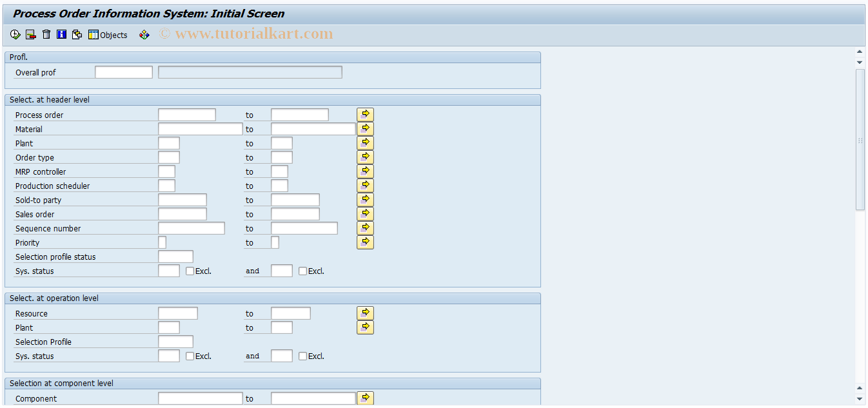
Task: Tick first Excl. checkbox of header Sys. status
Action: 190,271
